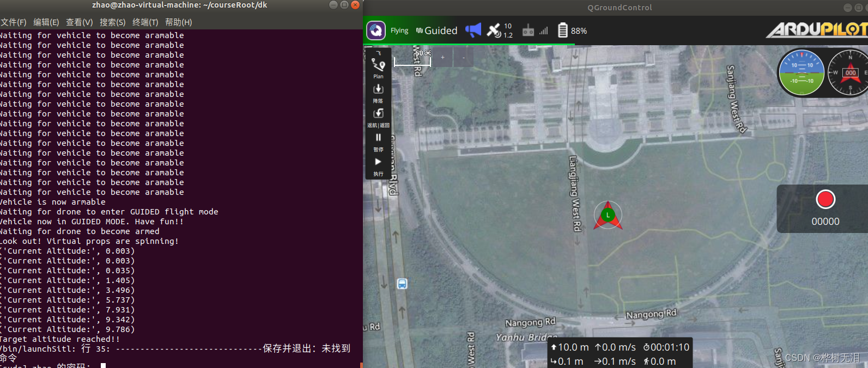Open 查看(V) menu in terminal
This screenshot has width=868, height=368.
(x=80, y=22)
